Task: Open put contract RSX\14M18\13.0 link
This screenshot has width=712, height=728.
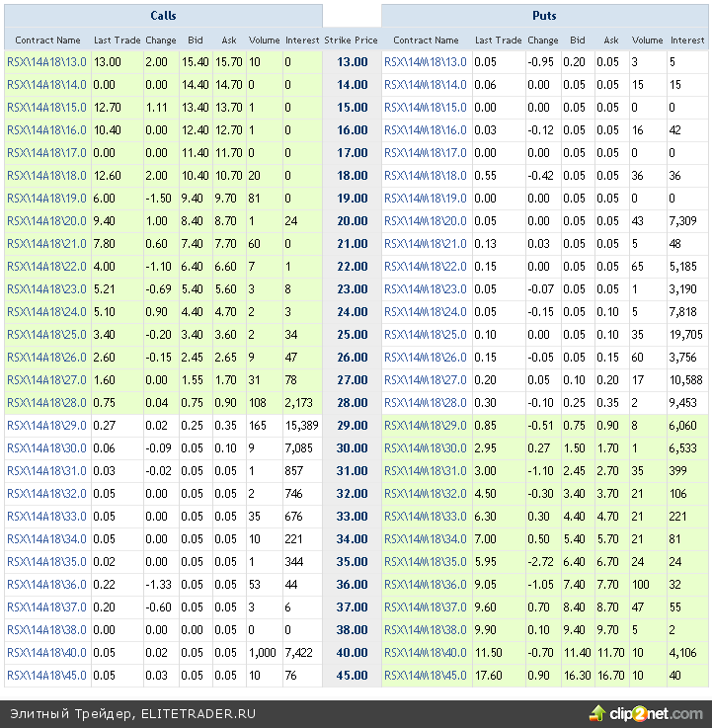Action: coord(425,61)
